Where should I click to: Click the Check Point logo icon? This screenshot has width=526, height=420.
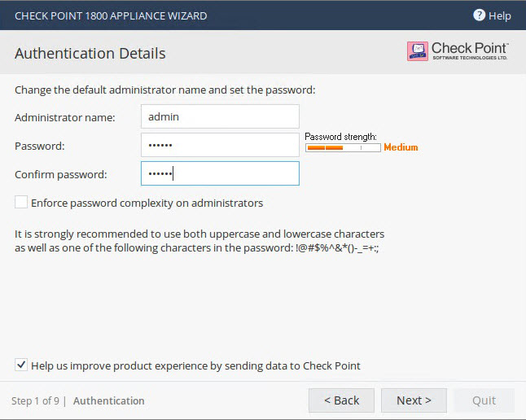[x=418, y=51]
